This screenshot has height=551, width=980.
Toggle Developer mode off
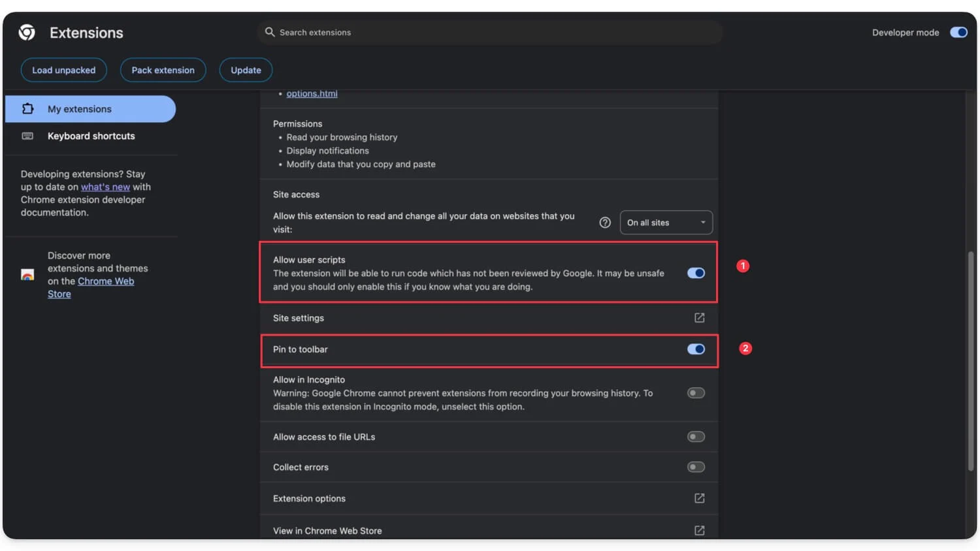click(x=958, y=32)
